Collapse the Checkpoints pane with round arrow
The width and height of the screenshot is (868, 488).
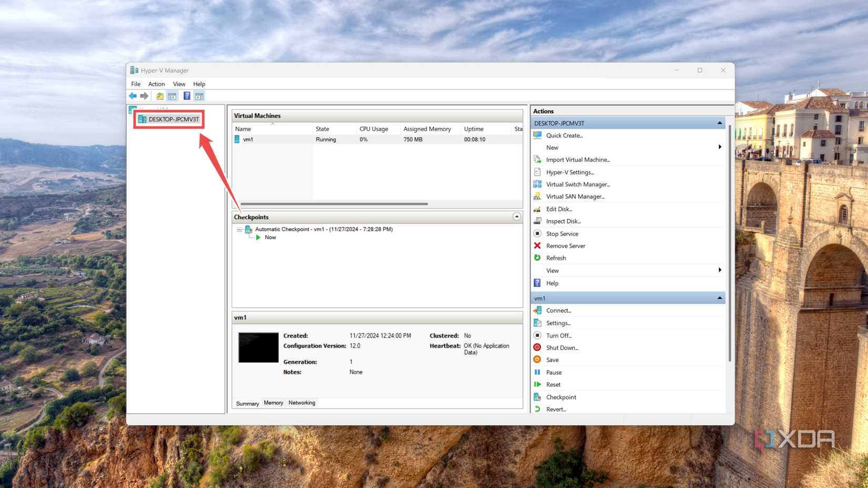click(517, 217)
